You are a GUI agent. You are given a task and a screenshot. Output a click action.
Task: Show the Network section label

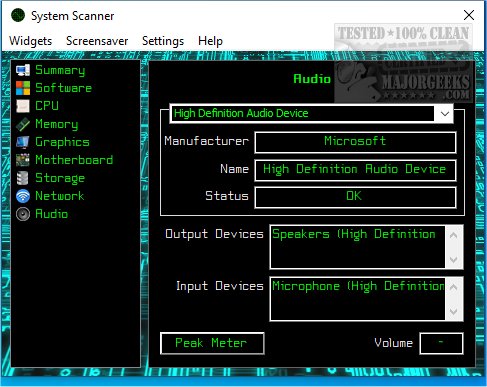pos(60,196)
